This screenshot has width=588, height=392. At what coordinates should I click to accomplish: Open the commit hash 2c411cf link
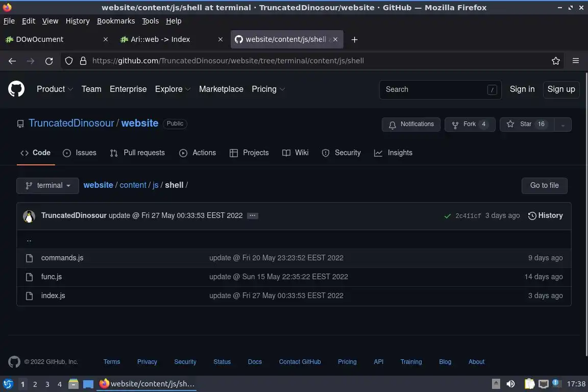coord(468,216)
